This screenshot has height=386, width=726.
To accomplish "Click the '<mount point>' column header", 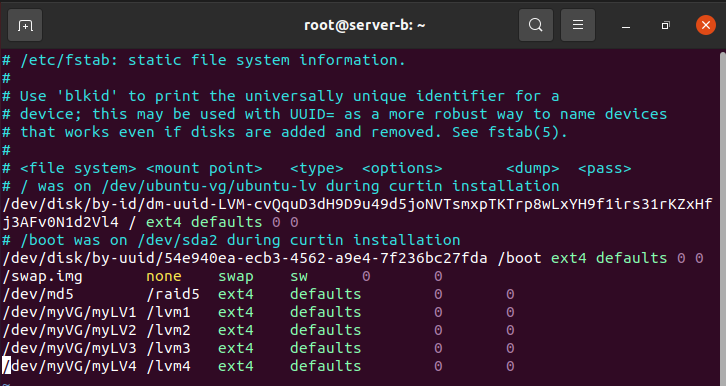I will [x=204, y=168].
